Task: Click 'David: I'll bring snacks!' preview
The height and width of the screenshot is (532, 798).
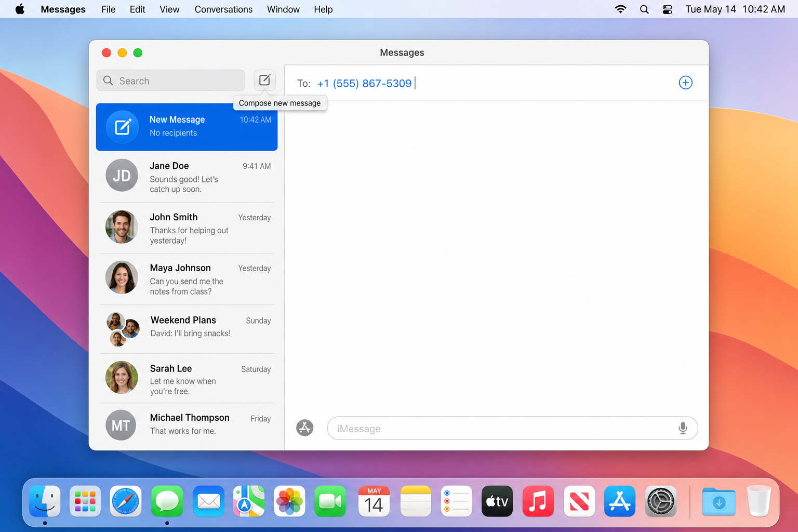Action: [x=190, y=333]
